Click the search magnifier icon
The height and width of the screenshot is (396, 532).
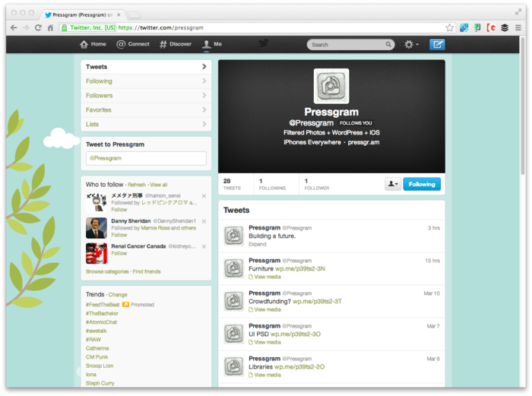point(388,44)
